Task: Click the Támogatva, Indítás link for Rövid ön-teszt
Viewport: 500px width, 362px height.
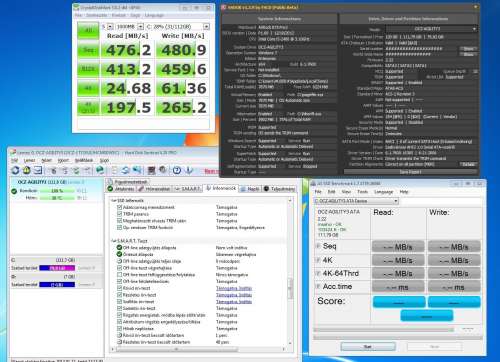Action: (x=234, y=288)
